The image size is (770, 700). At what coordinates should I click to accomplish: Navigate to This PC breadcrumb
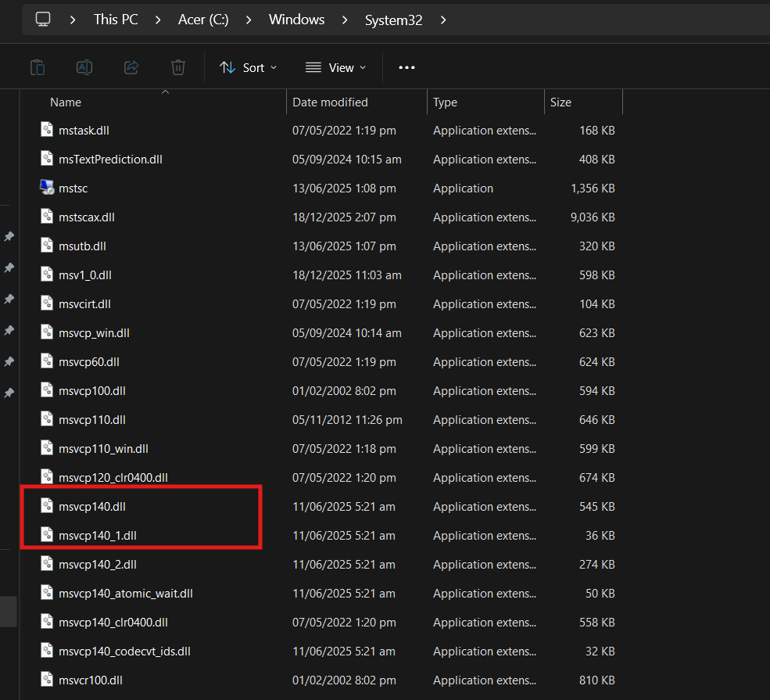pyautogui.click(x=116, y=20)
